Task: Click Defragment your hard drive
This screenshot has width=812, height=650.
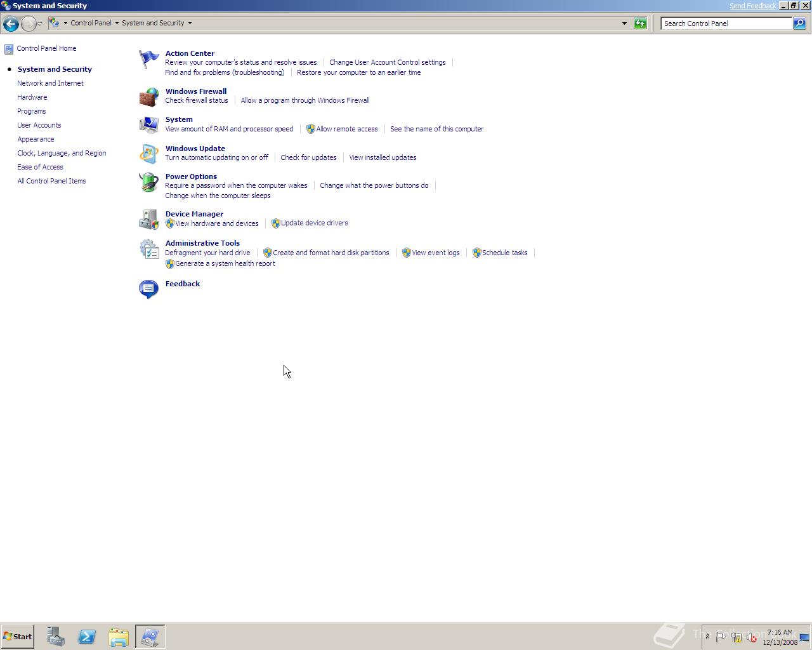Action: tap(207, 253)
